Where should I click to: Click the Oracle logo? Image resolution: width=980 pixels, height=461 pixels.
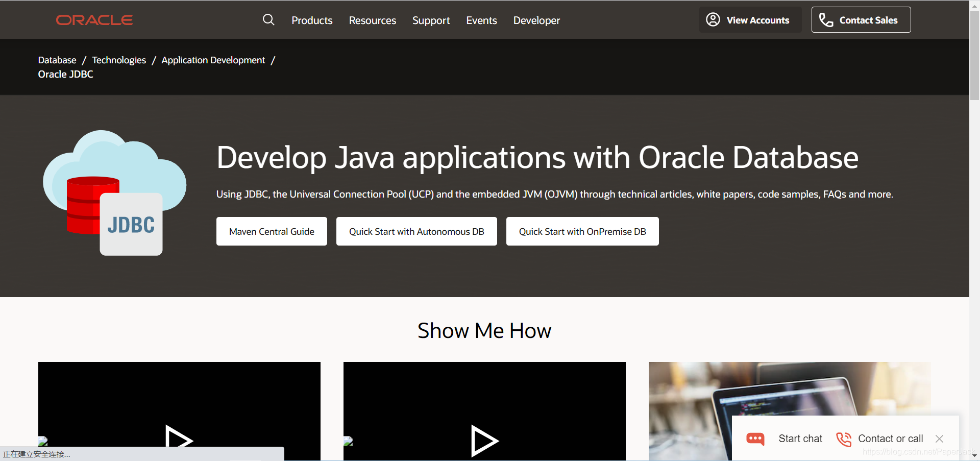coord(94,20)
